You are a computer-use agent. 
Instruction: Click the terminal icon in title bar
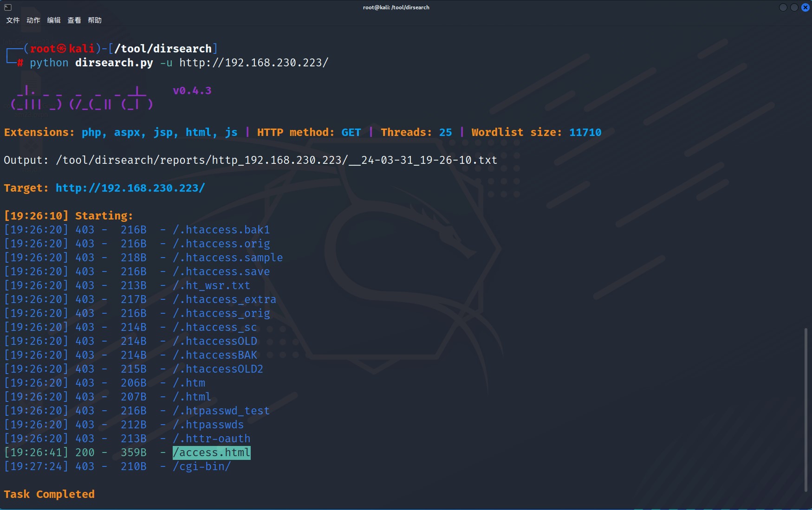tap(8, 7)
